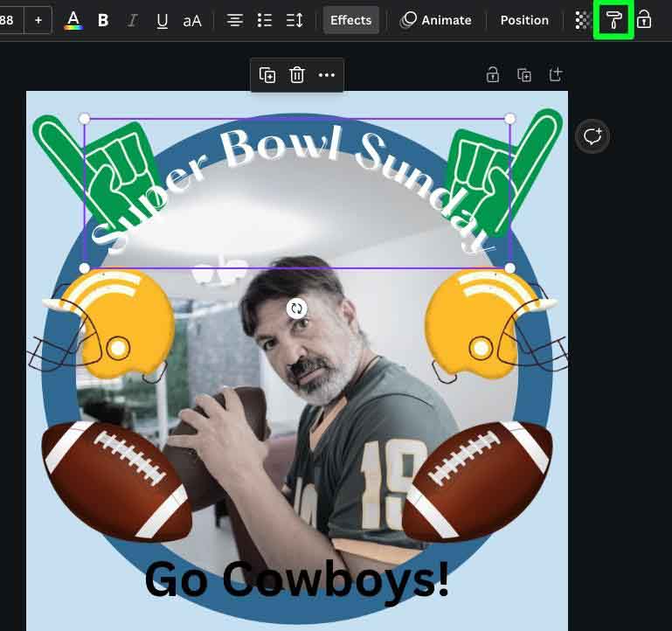
Task: Add a new page above the canvas
Action: click(556, 75)
